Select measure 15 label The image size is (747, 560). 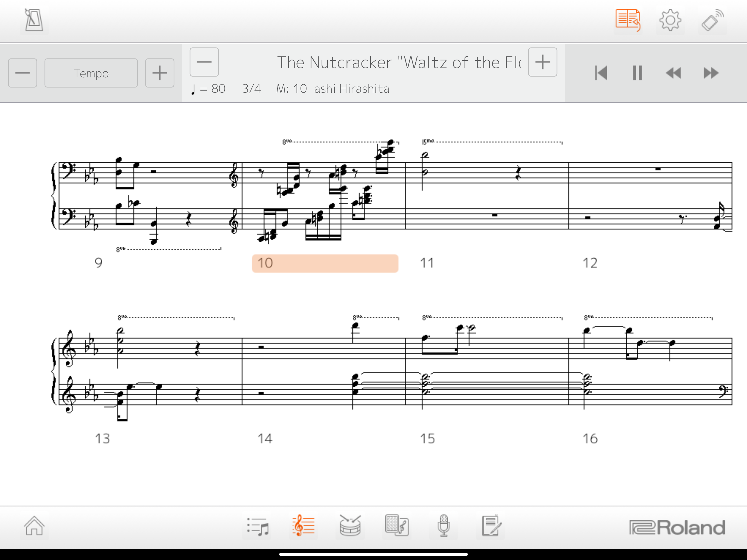(427, 438)
